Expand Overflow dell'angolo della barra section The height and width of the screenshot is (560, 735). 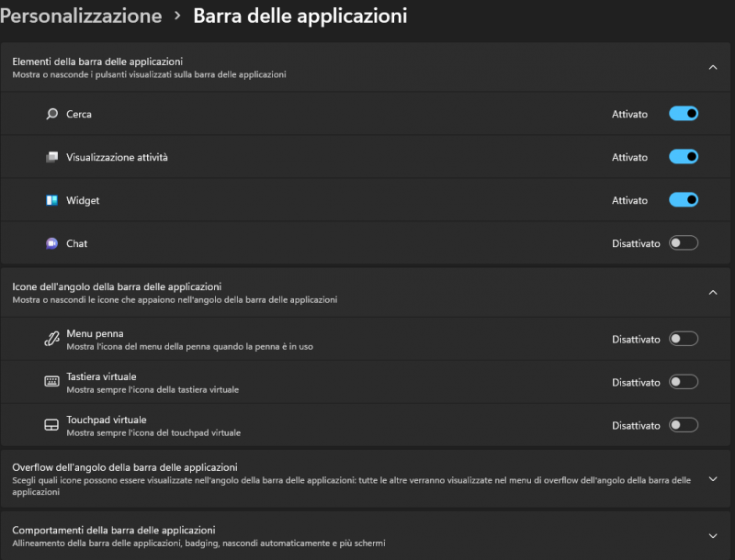712,479
